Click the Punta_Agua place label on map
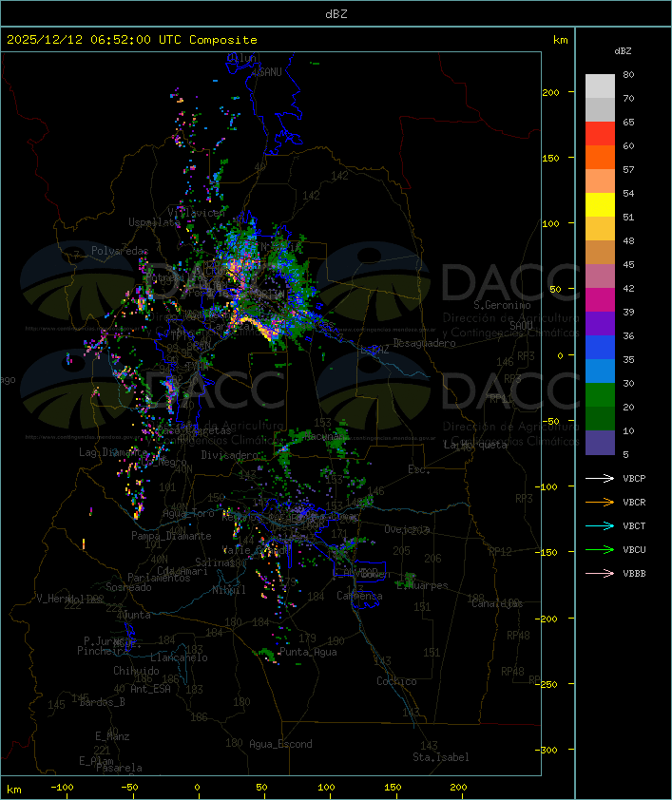 tap(308, 652)
